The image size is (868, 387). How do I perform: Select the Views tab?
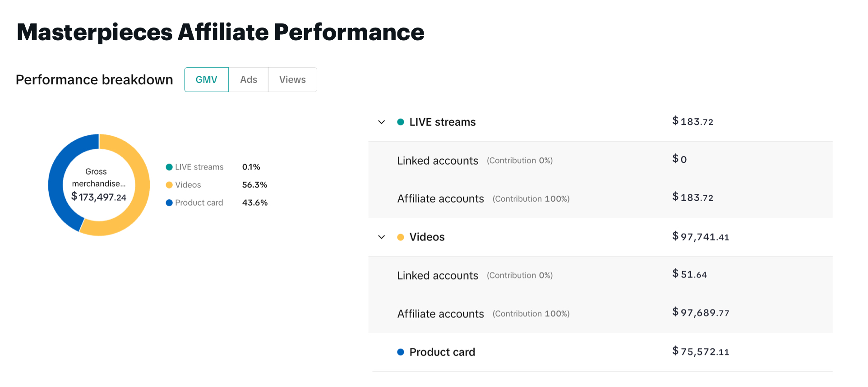point(292,80)
